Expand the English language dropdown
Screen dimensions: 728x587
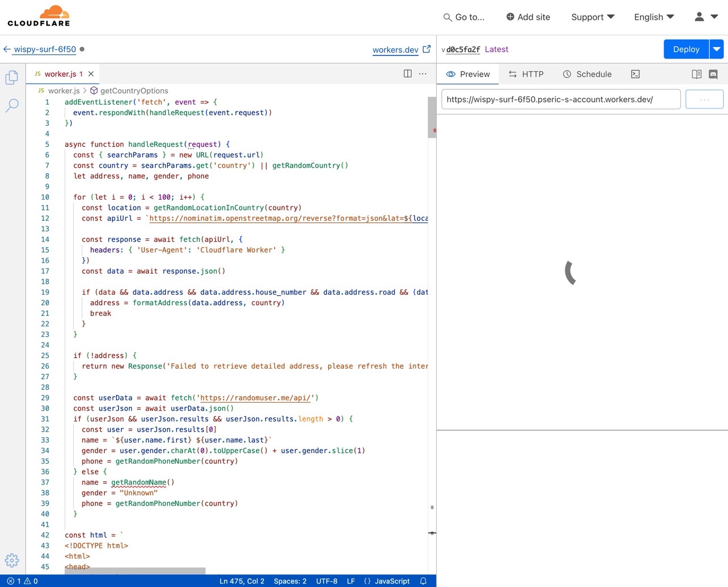click(654, 17)
